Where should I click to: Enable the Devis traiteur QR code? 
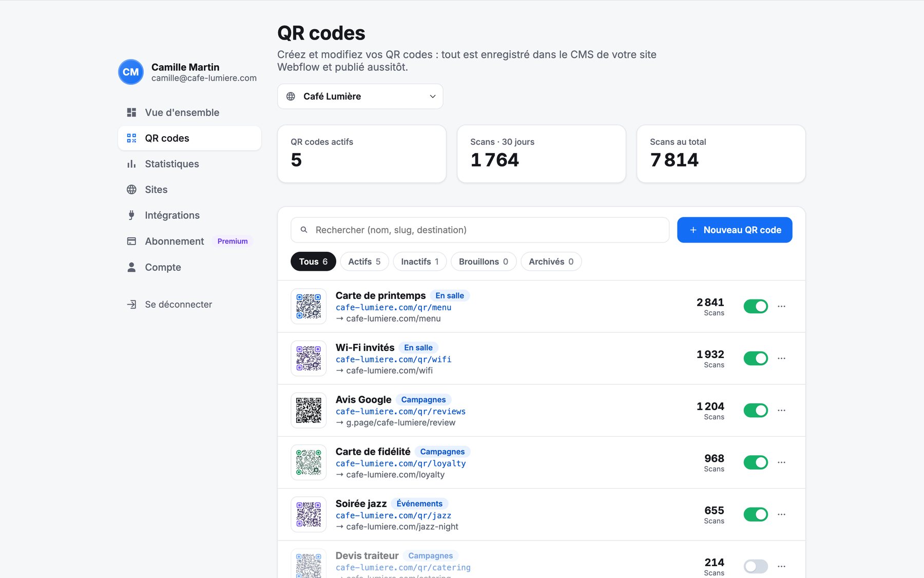pyautogui.click(x=756, y=566)
